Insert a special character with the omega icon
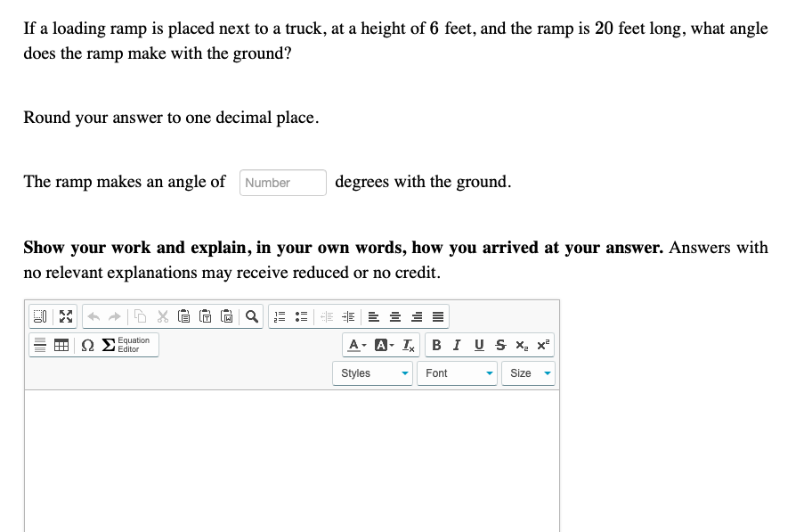Screen dimensions: 812x532 86,345
